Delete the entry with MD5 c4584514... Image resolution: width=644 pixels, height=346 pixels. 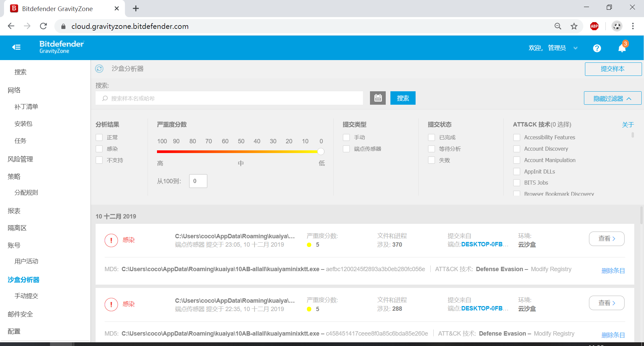pos(613,335)
